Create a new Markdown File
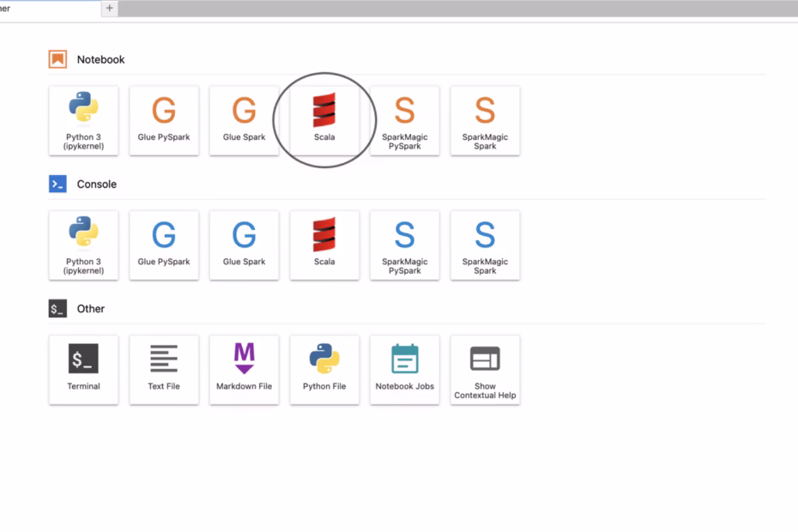This screenshot has height=532, width=798. (x=244, y=369)
